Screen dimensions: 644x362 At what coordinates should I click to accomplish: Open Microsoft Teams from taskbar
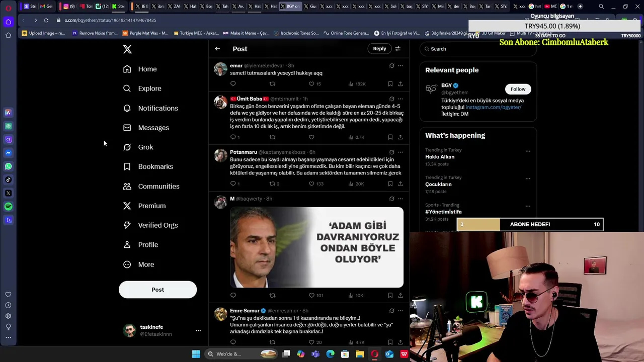coord(315,354)
